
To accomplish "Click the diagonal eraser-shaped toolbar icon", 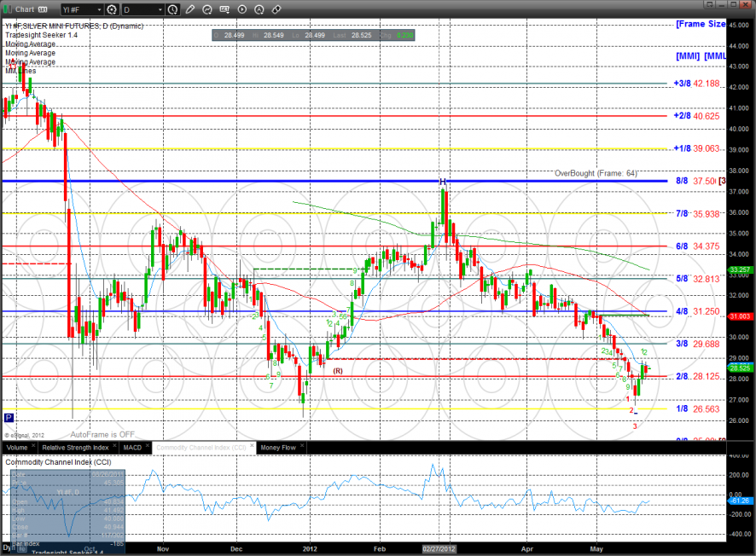I will (276, 9).
